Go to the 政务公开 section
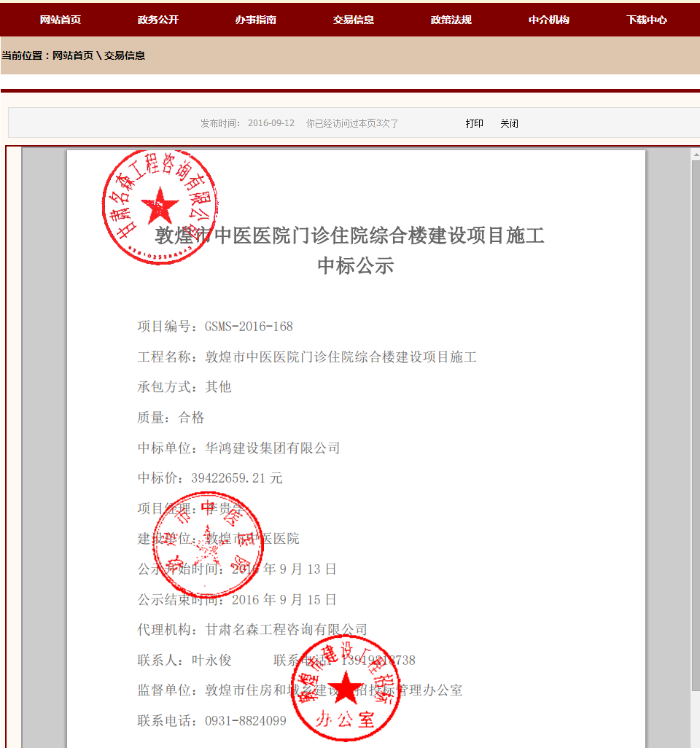This screenshot has height=748, width=700. pos(157,20)
